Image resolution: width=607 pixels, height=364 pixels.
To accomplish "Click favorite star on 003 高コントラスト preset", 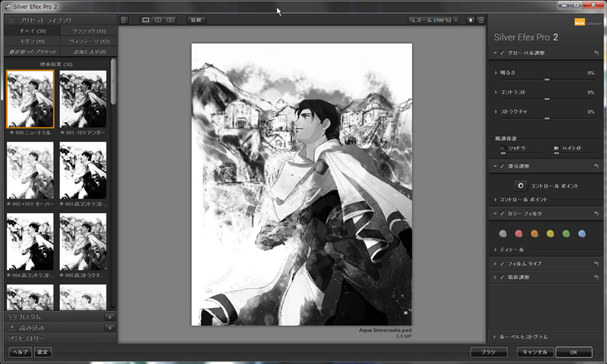I will point(62,203).
